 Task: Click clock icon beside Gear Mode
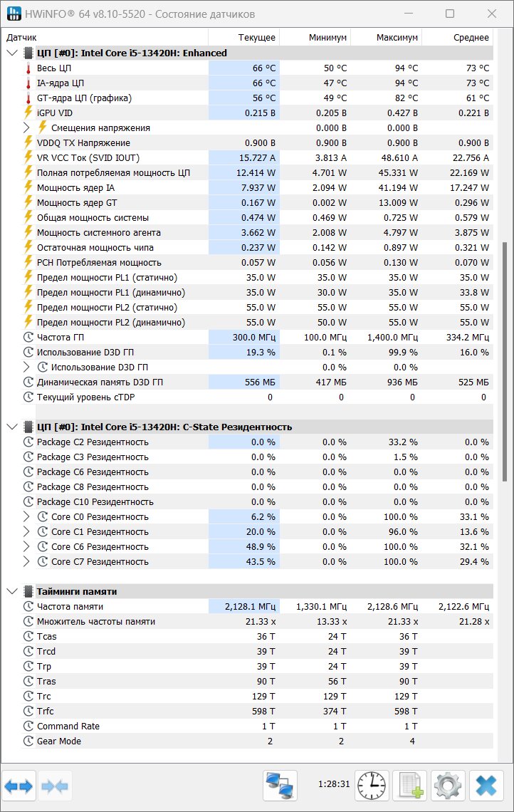point(28,741)
